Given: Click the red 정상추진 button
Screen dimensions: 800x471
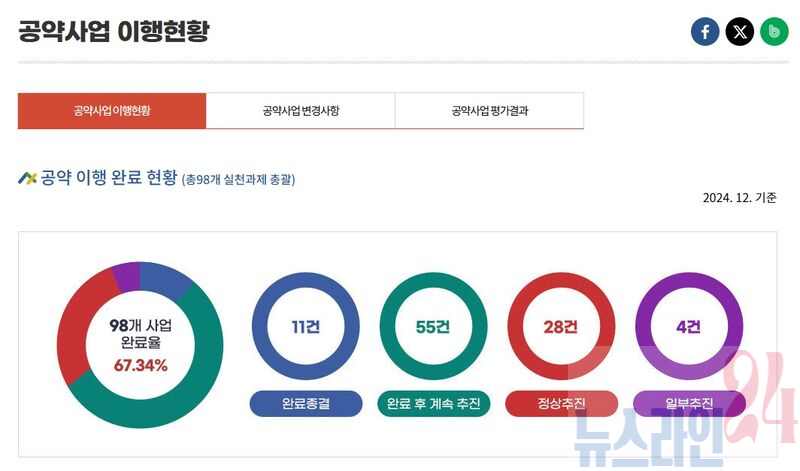Looking at the screenshot, I should point(561,404).
